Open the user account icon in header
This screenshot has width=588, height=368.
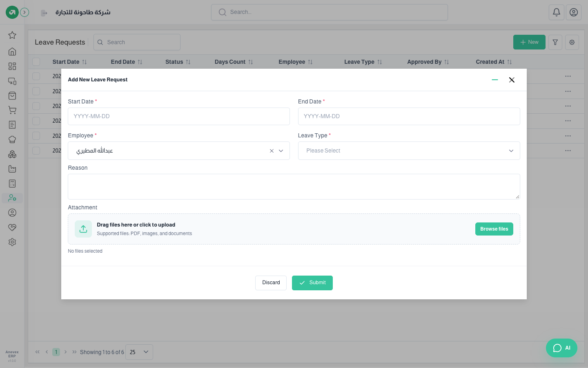[x=574, y=12]
